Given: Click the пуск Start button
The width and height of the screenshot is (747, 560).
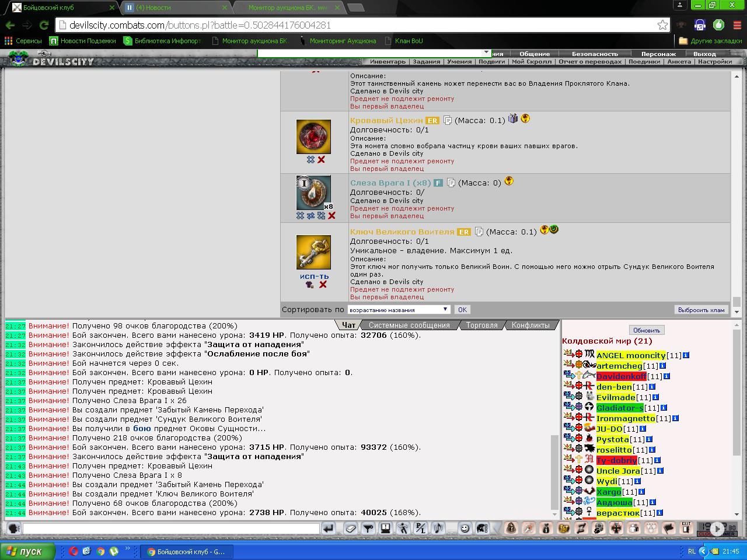Looking at the screenshot, I should click(28, 551).
